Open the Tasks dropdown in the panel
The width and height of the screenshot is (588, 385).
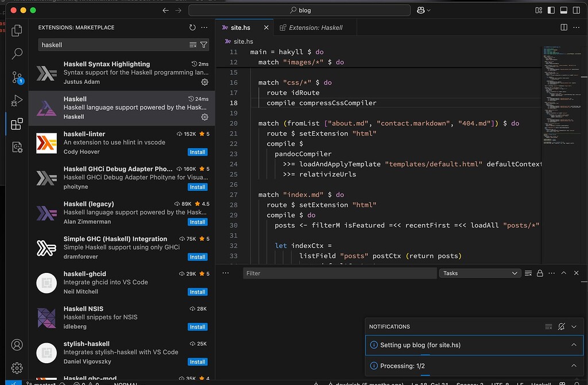[x=480, y=273]
